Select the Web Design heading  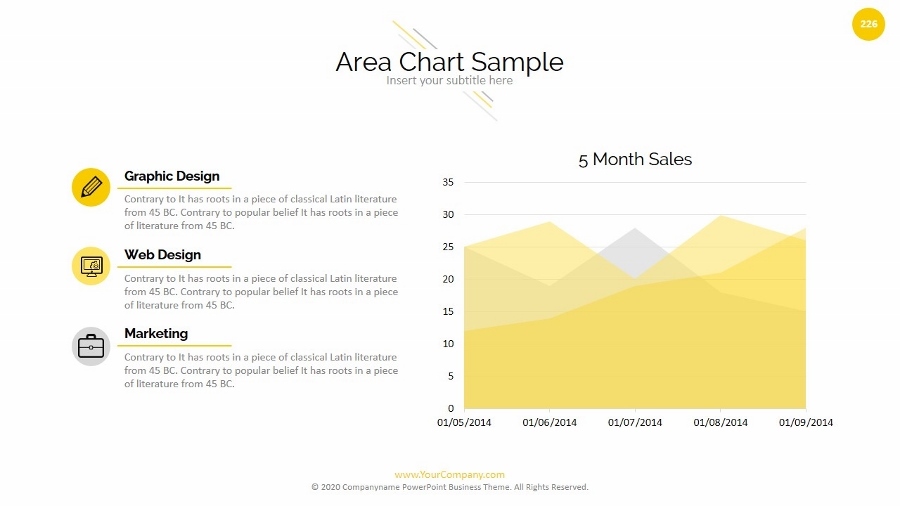162,255
